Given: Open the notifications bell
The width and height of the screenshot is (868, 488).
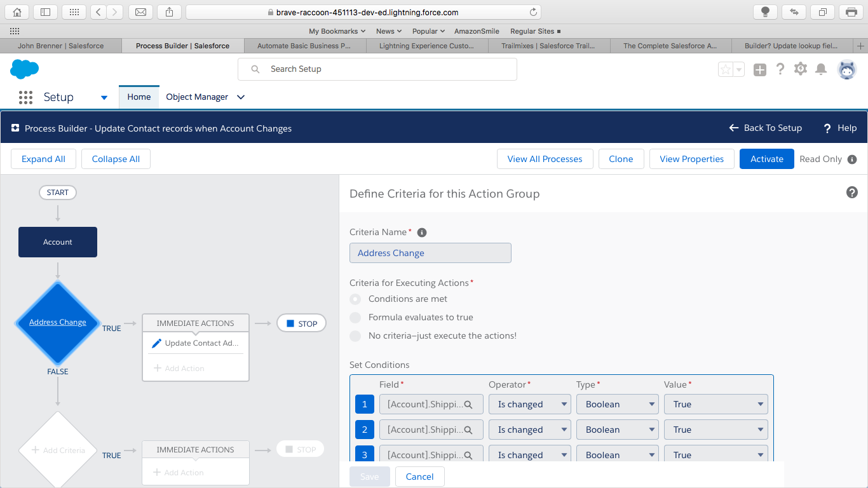Looking at the screenshot, I should tap(821, 69).
